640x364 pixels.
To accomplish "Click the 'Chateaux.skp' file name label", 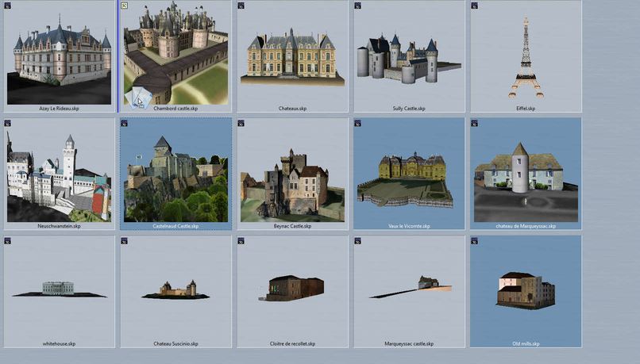I will [x=293, y=109].
